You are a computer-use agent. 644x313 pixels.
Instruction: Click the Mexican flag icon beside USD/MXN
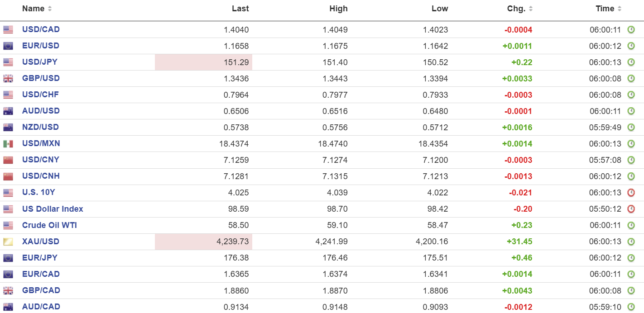pyautogui.click(x=8, y=144)
